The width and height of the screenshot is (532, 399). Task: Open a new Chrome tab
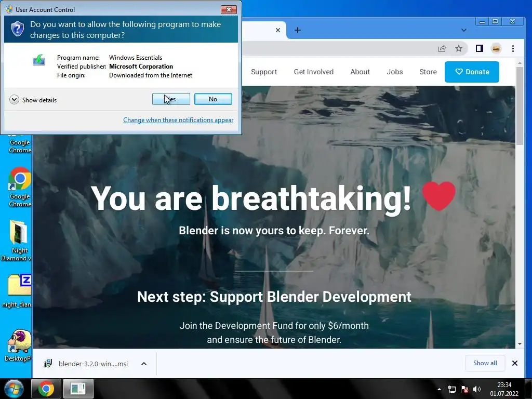point(298,30)
